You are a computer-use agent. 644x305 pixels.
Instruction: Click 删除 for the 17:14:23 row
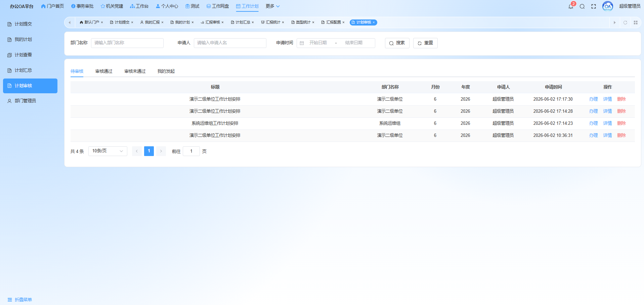(x=621, y=123)
